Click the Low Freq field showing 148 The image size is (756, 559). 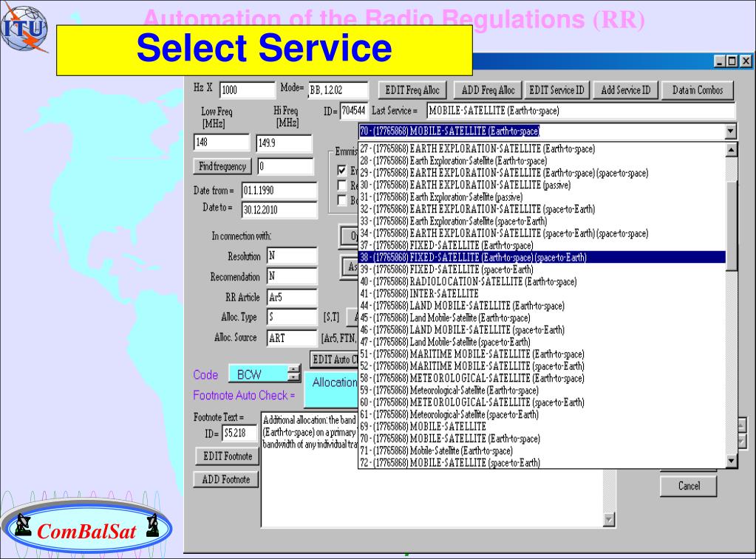pos(222,143)
